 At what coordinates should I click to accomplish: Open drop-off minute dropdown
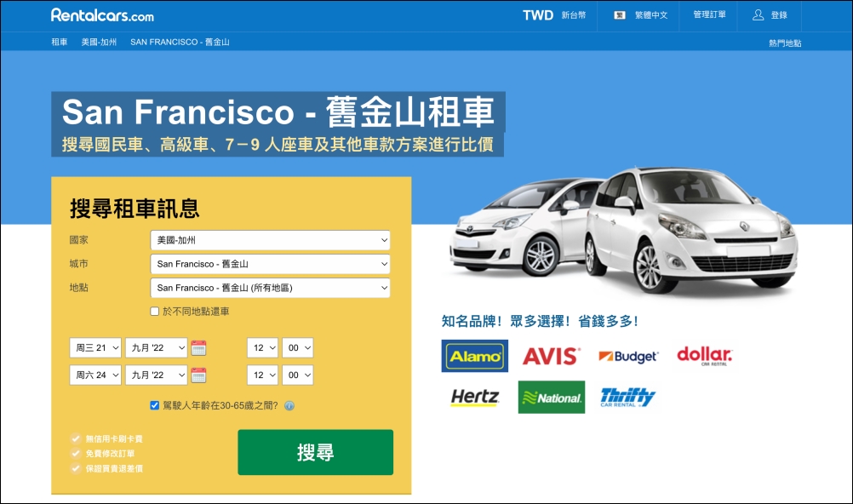click(x=298, y=375)
